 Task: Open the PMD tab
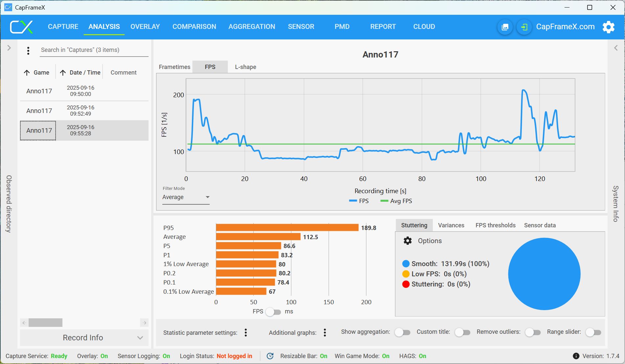coord(342,27)
